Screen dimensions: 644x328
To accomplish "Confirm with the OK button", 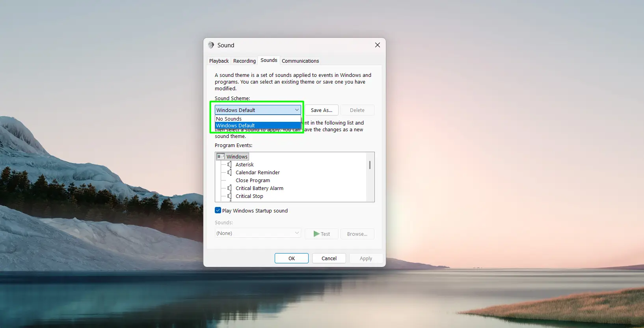I will point(292,258).
